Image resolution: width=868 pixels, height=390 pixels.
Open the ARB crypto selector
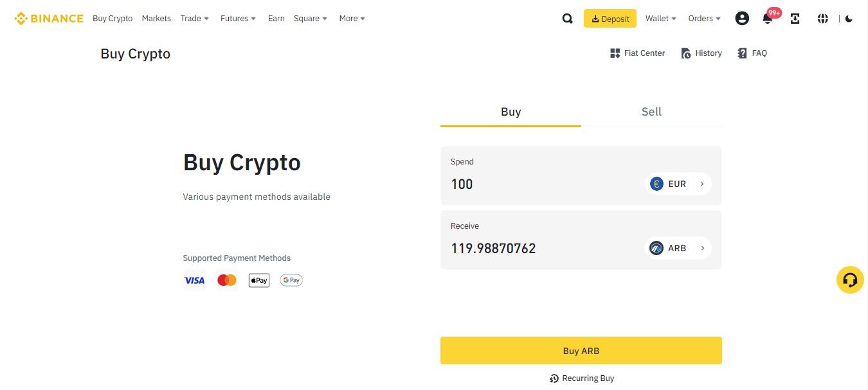[x=677, y=248]
